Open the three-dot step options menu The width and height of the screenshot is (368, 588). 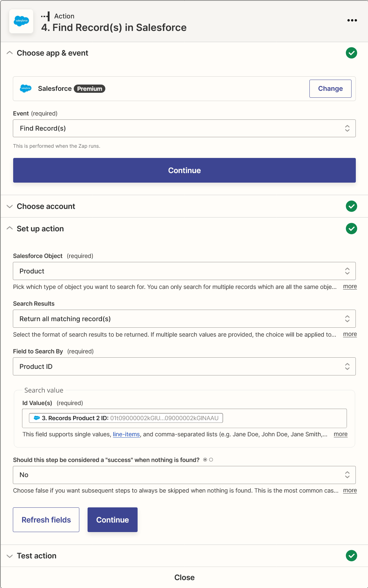tap(352, 20)
